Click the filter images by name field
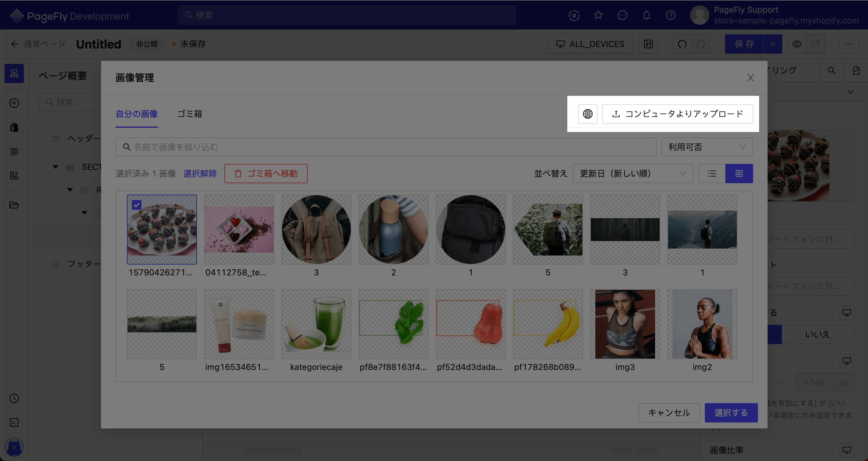868x461 pixels. pyautogui.click(x=386, y=147)
